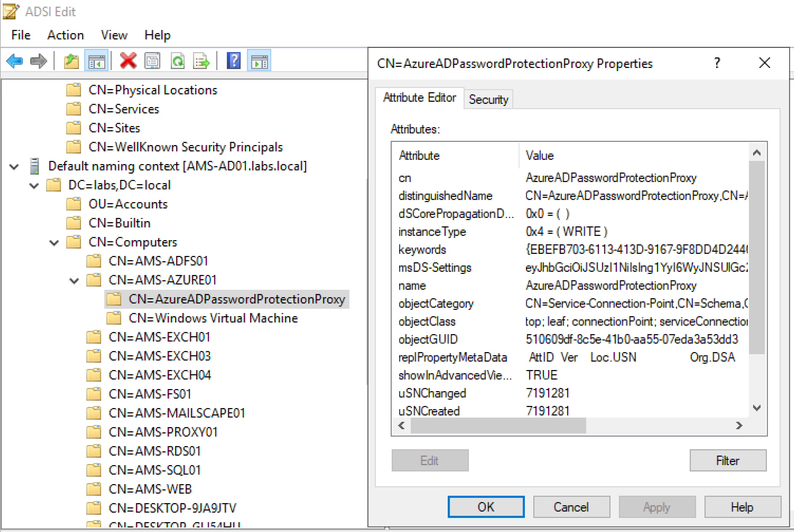Click the up one level folder icon

coord(70,61)
